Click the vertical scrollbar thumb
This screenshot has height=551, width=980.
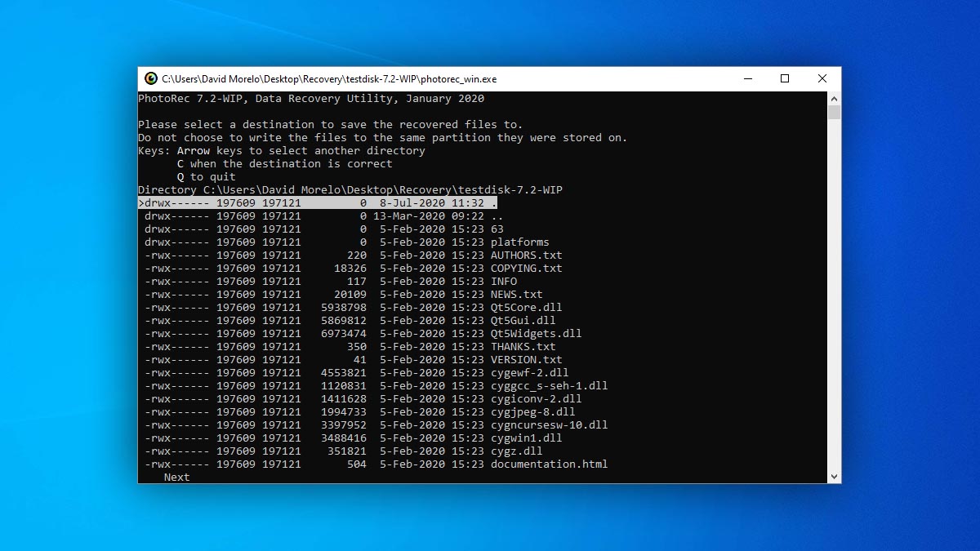[x=834, y=113]
